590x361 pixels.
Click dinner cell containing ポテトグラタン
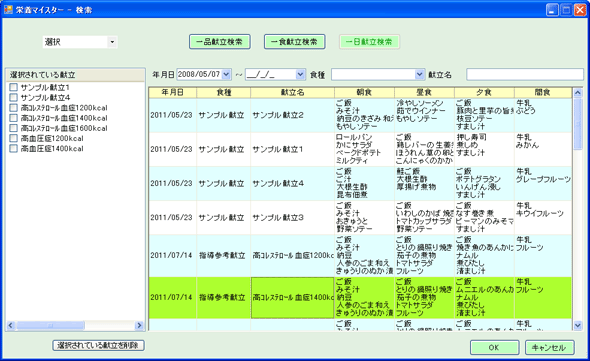pyautogui.click(x=484, y=184)
